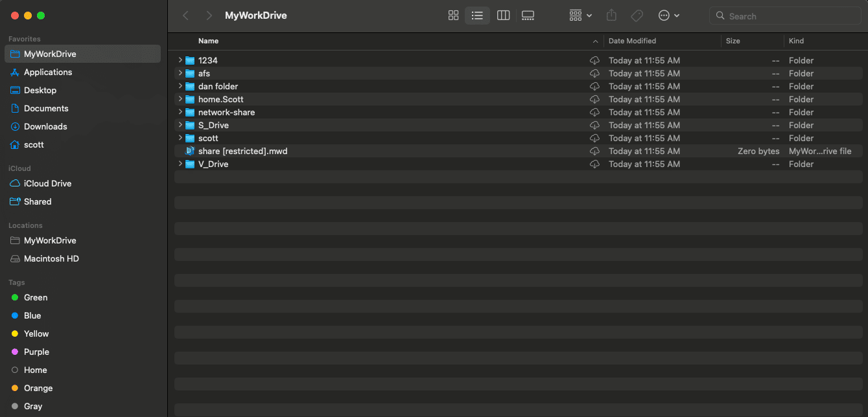Expand the dan folder disclosure triangle
The image size is (868, 417).
180,86
